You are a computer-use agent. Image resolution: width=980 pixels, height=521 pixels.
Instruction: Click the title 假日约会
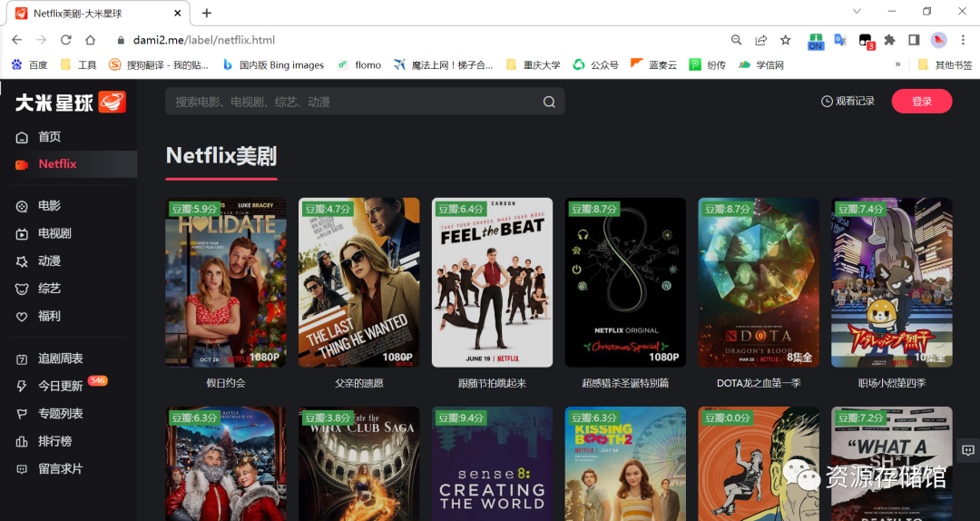coord(226,383)
